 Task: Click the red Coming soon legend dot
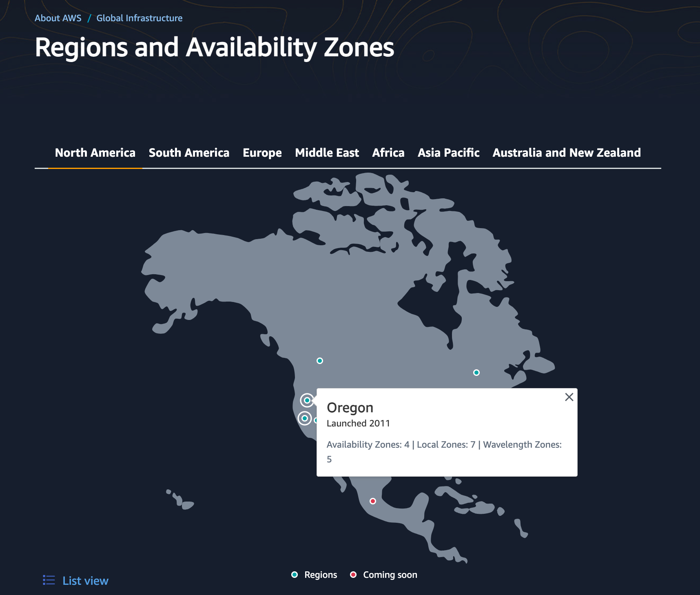click(353, 575)
